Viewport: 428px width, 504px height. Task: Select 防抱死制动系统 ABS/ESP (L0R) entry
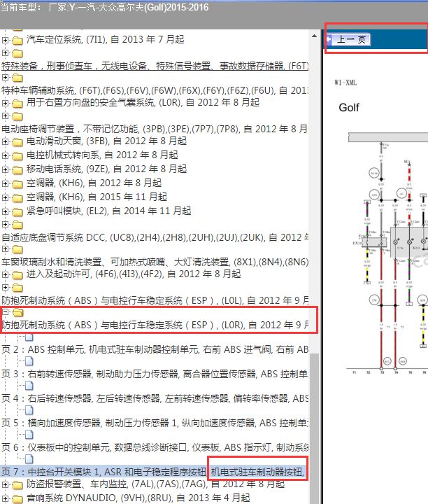point(155,325)
